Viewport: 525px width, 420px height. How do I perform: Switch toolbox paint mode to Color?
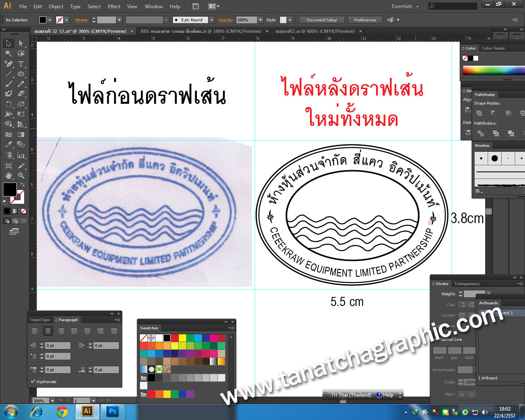(x=7, y=211)
